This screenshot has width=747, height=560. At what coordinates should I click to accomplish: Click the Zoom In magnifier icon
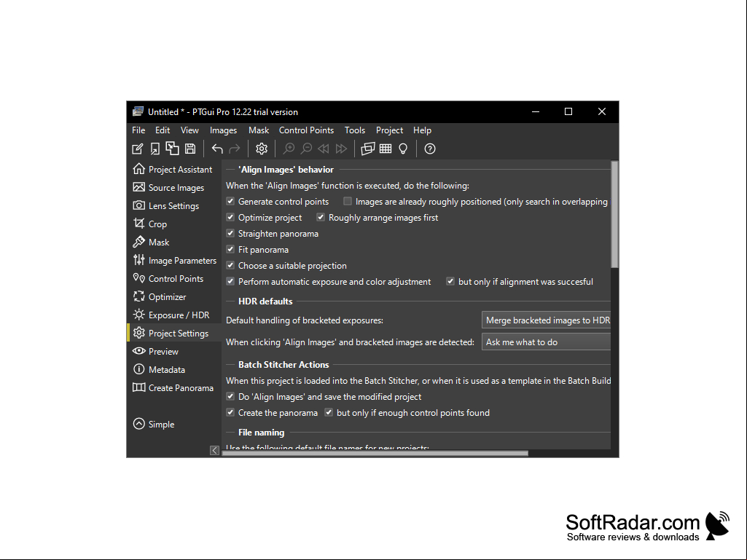point(289,149)
